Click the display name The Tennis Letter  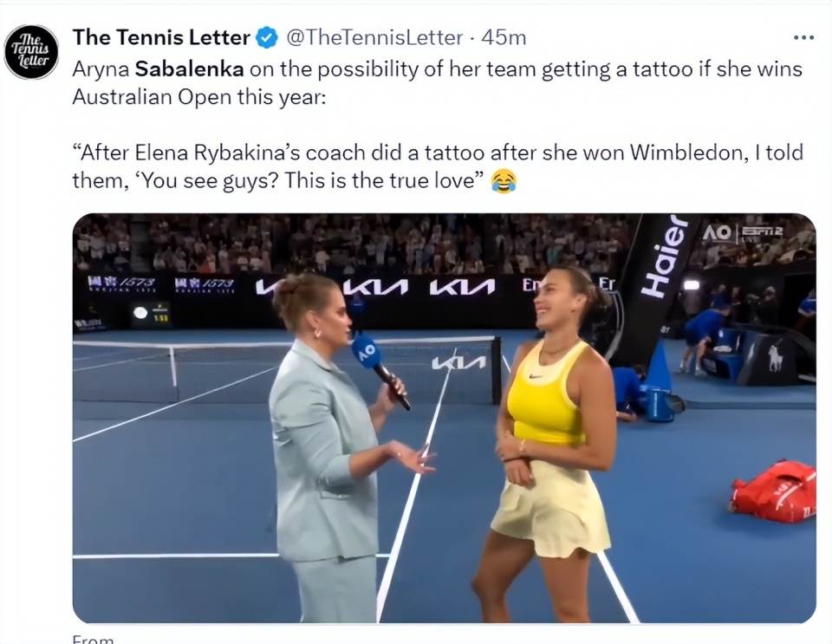(x=161, y=37)
